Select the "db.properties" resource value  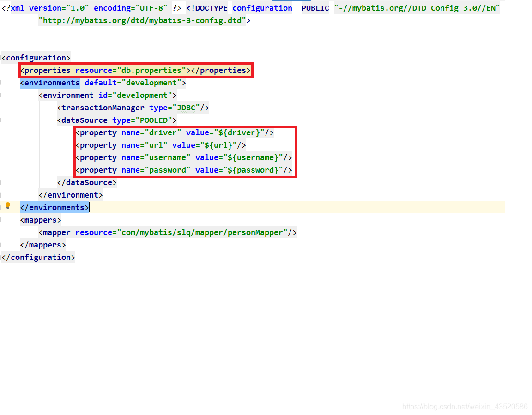(151, 71)
